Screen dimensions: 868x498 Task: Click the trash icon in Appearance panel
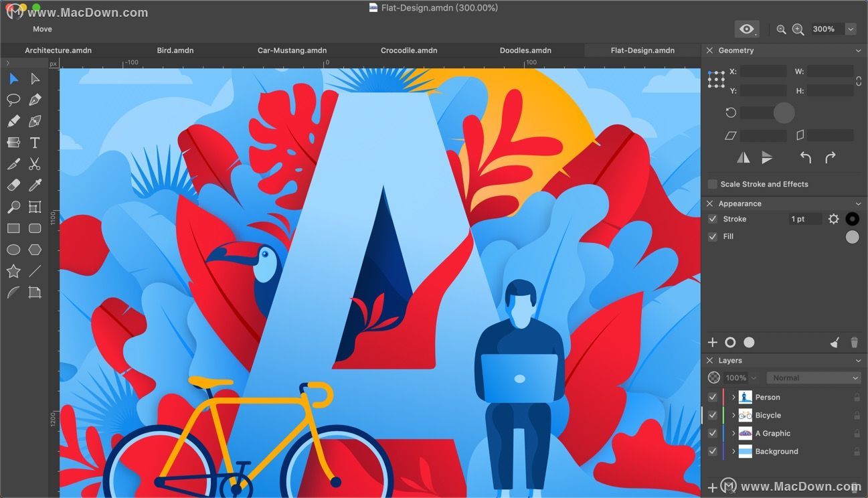pyautogui.click(x=854, y=343)
